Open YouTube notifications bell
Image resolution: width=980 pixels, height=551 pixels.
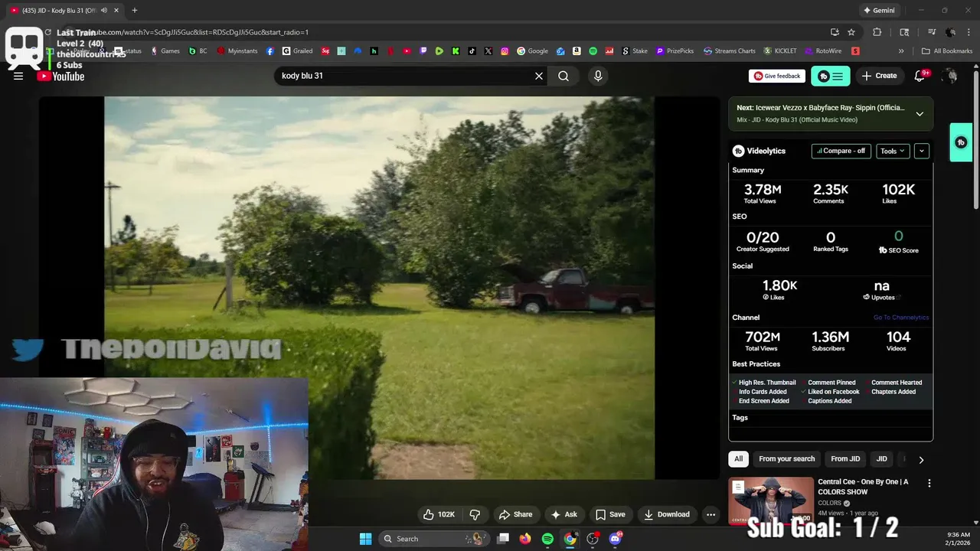point(920,76)
